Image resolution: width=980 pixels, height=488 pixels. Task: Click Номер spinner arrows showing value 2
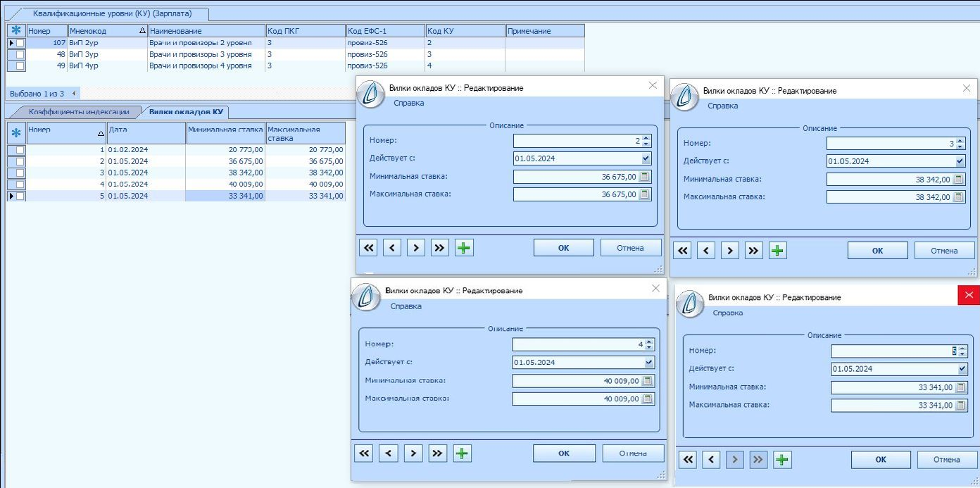point(647,141)
